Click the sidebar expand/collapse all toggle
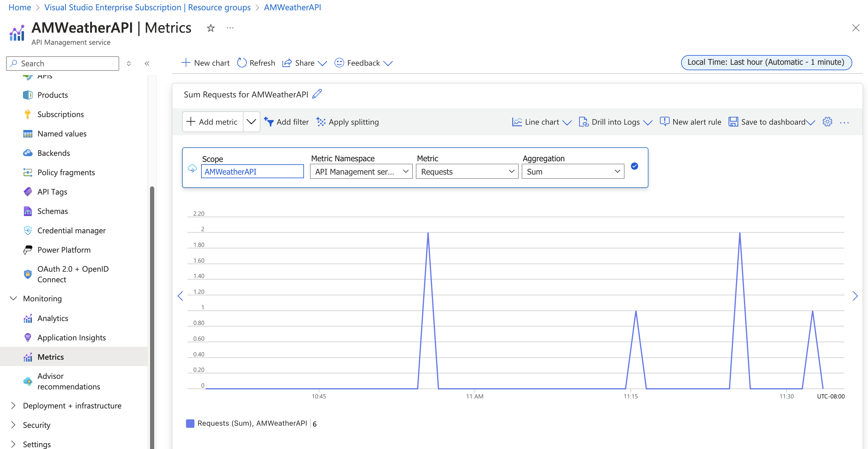The width and height of the screenshot is (868, 449). (x=129, y=63)
